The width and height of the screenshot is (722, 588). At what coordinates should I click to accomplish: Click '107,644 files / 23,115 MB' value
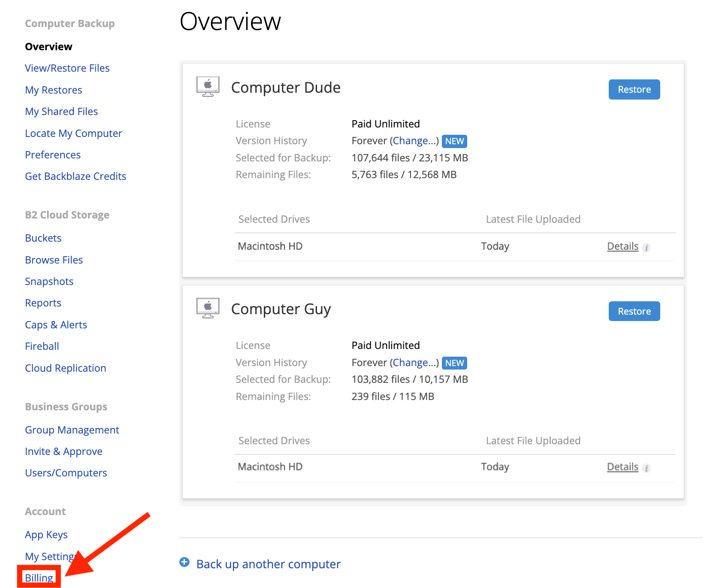pyautogui.click(x=410, y=158)
